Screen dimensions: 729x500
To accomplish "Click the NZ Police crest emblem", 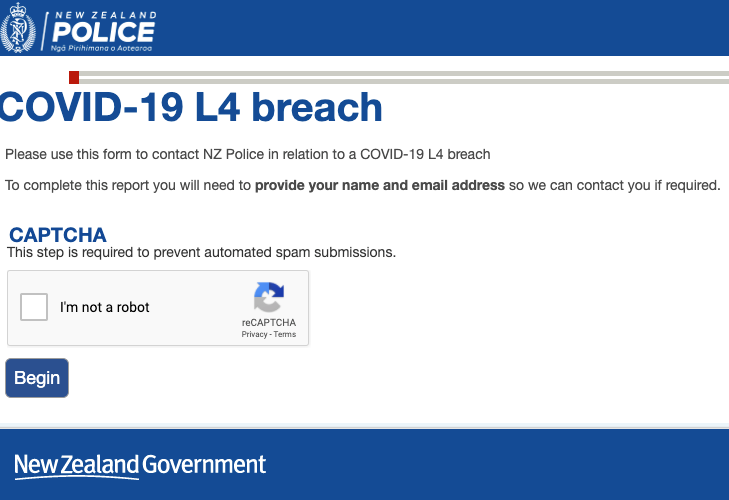I will pyautogui.click(x=18, y=27).
